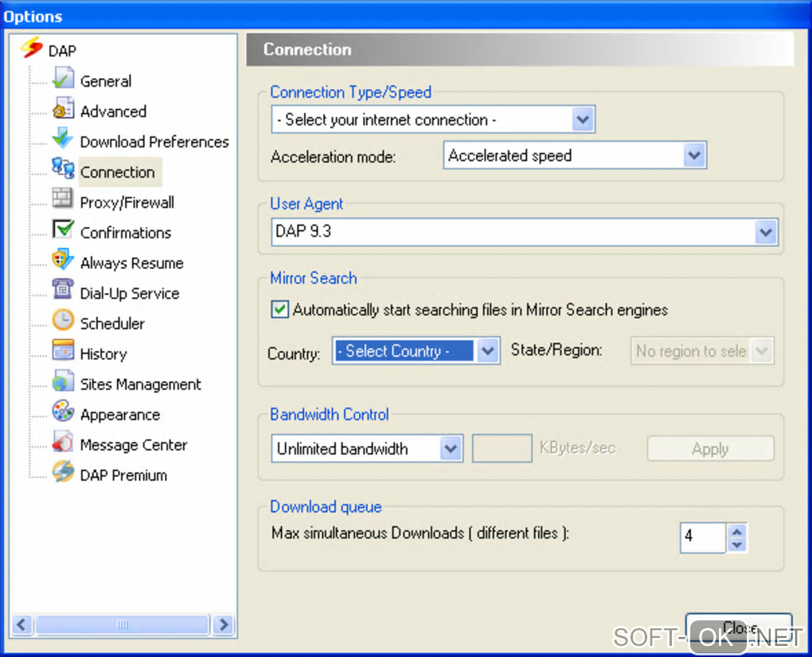This screenshot has height=657, width=812.
Task: Click the Advanced gear document icon
Action: pyautogui.click(x=63, y=109)
